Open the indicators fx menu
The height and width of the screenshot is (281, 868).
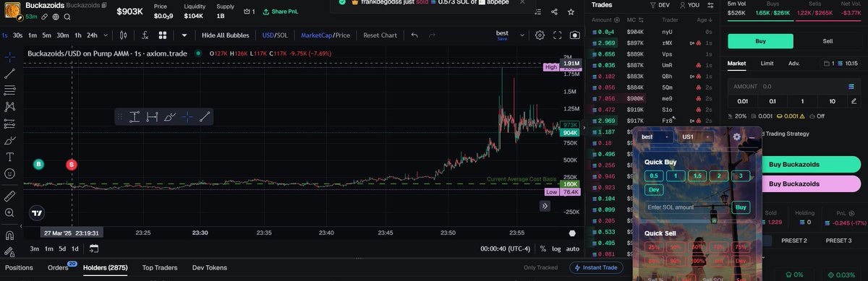[145, 35]
